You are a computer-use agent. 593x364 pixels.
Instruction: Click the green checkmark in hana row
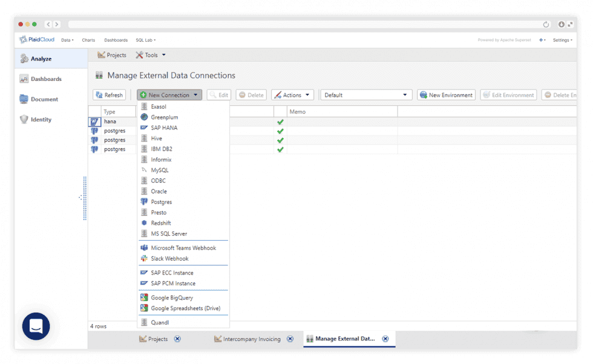[x=280, y=122]
